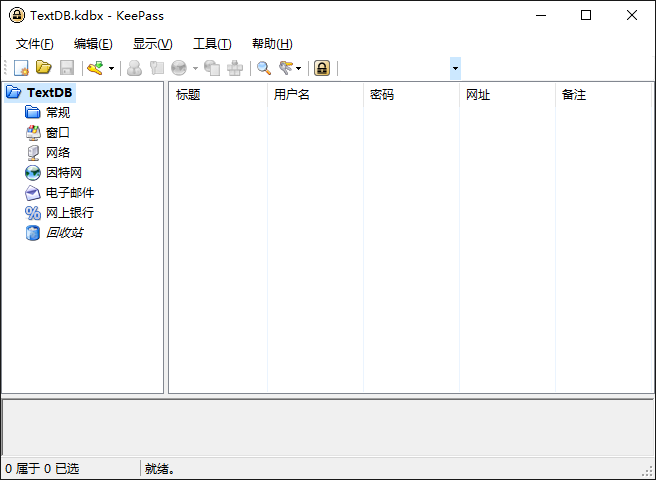Click the Save database floppy icon
The height and width of the screenshot is (480, 656).
(67, 68)
